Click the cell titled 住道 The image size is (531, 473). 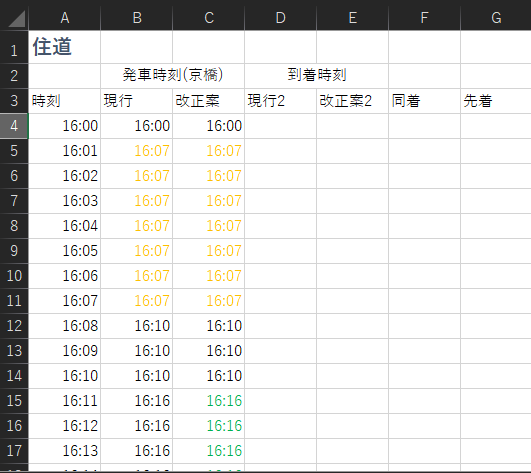(x=65, y=47)
